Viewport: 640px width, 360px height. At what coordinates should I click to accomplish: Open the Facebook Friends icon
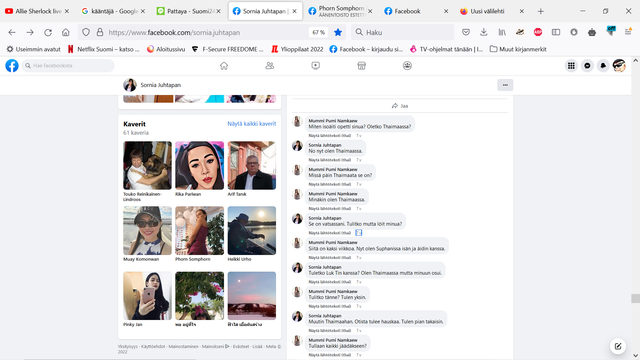(x=269, y=66)
